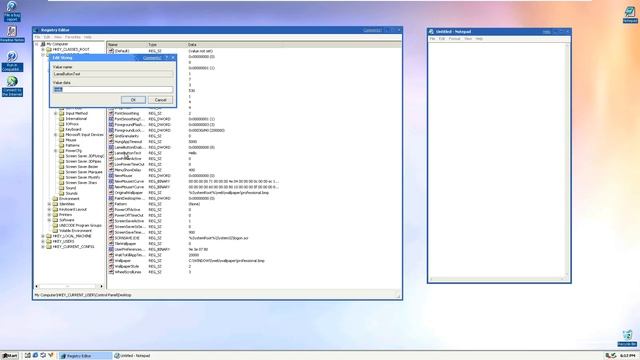
Task: Click OK in the Edit String dialog
Action: 133,100
